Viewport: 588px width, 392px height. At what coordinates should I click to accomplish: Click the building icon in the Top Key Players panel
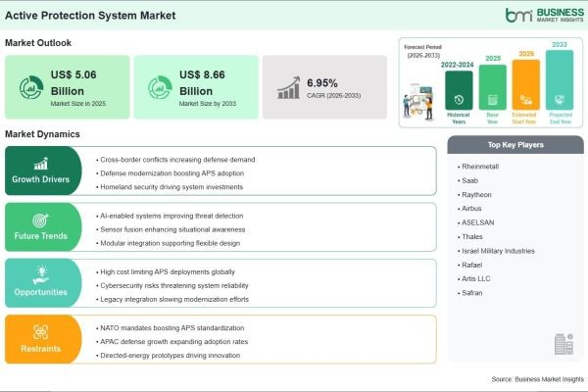(563, 344)
